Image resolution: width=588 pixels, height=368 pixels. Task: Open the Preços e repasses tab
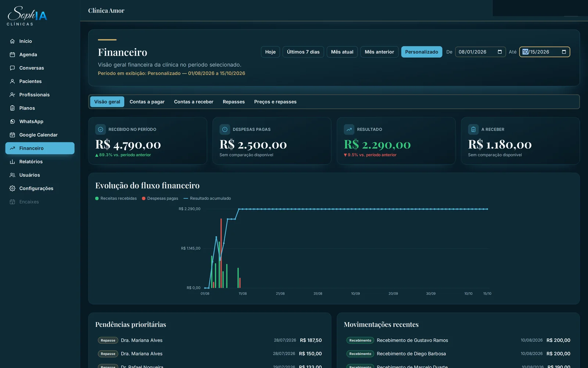tap(275, 102)
